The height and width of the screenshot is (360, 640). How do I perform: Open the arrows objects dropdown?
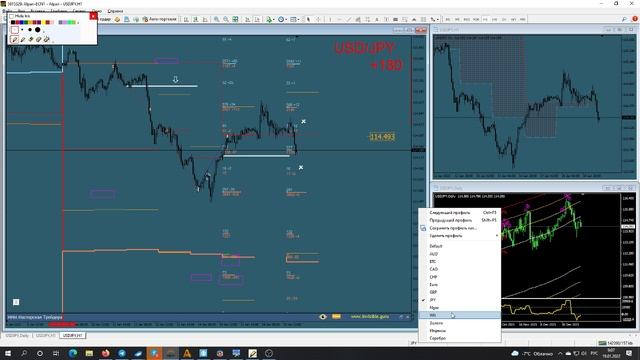[x=434, y=19]
